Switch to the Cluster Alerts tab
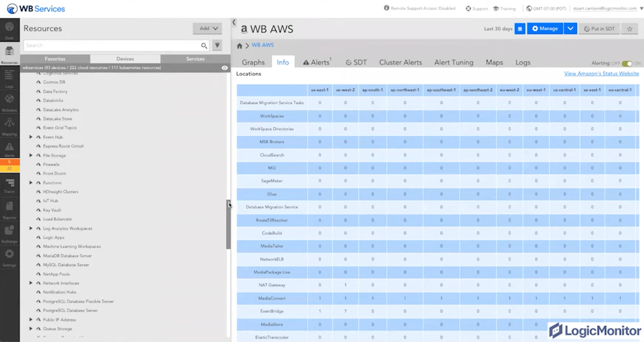Image resolution: width=644 pixels, height=342 pixels. point(400,62)
